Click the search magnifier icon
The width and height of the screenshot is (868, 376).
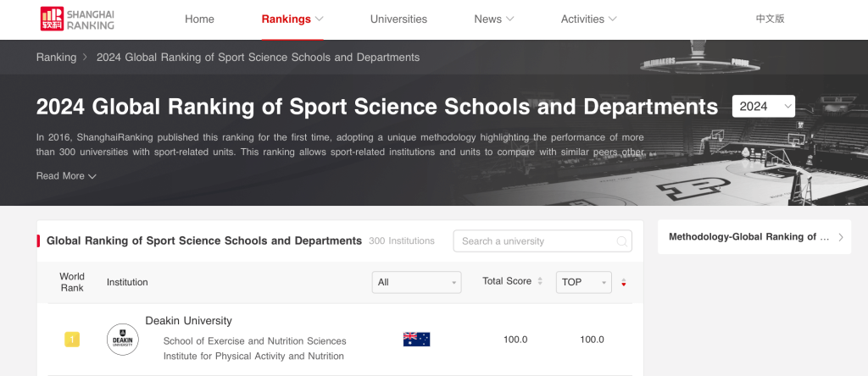[x=621, y=241]
